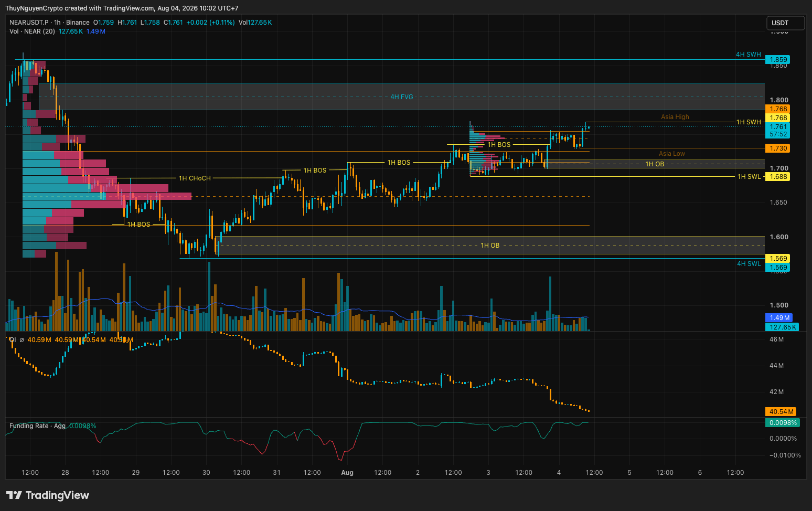Click the 0.0000% funding axis value
The image size is (812, 511).
click(783, 439)
